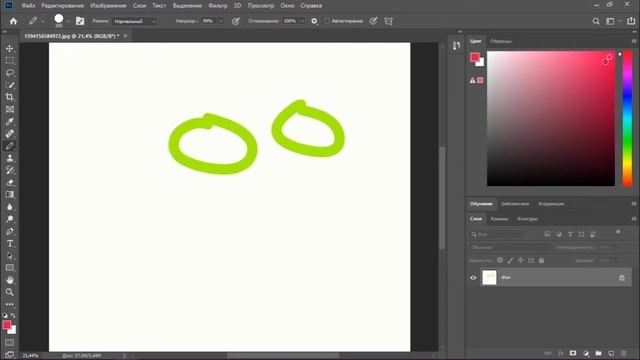
Task: Open the layer blend mode Обычные dropdown
Action: [x=510, y=247]
